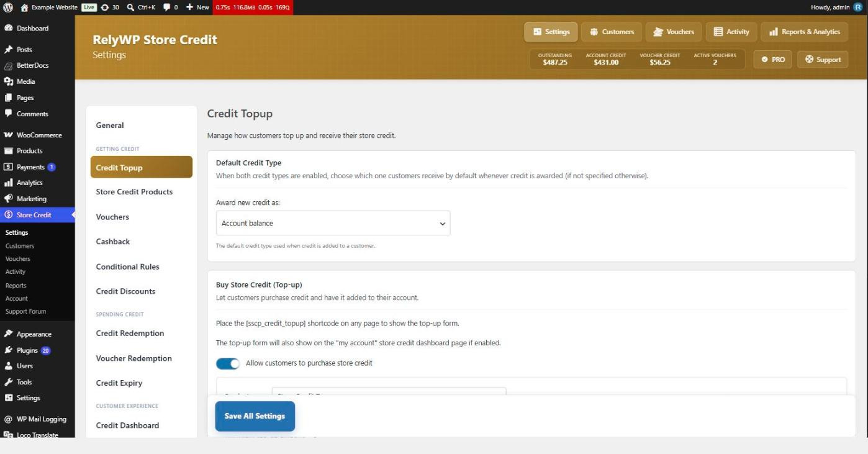868x454 pixels.
Task: Open the Ctrl+K search icon
Action: tap(130, 7)
